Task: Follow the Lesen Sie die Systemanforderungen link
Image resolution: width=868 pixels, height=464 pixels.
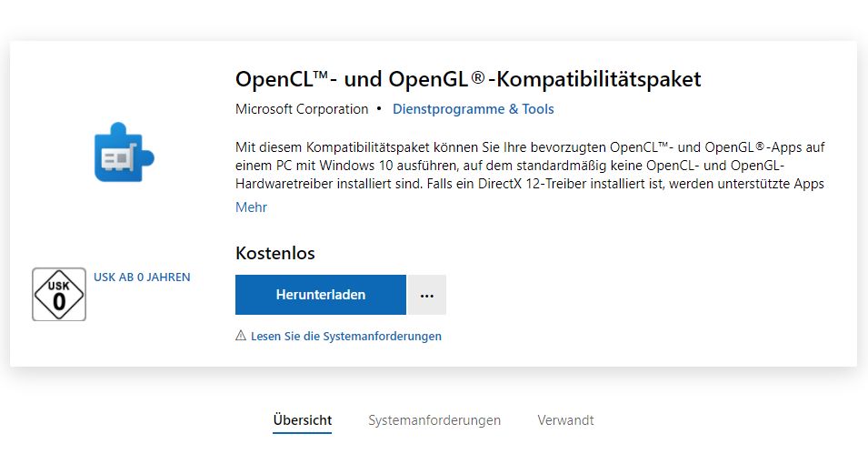Action: [346, 336]
